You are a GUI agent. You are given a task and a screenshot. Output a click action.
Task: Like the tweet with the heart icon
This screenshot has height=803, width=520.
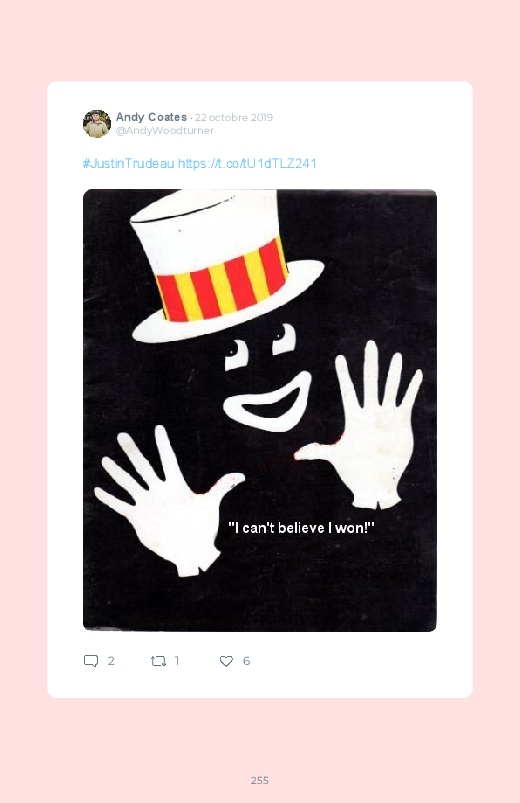pos(226,661)
